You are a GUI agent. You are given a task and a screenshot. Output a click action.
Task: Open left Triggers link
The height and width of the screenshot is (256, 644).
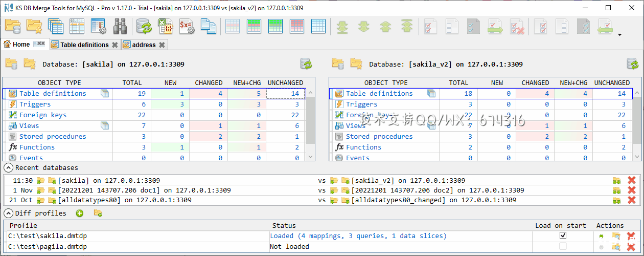35,104
